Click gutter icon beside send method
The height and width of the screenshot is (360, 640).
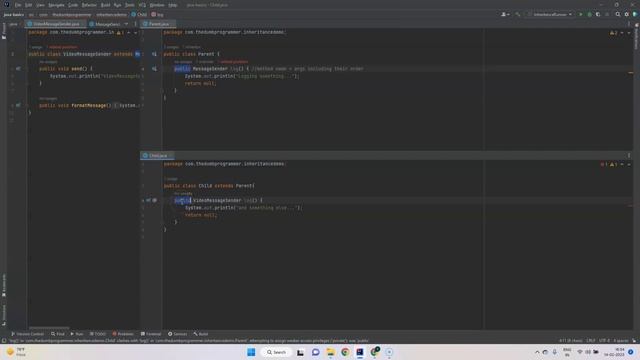click(18, 69)
